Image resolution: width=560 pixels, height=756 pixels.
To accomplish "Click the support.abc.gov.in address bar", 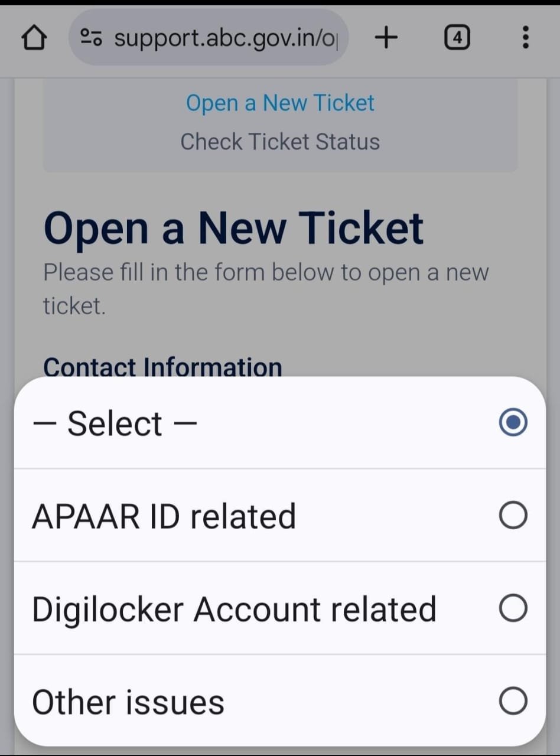I will coord(209,38).
